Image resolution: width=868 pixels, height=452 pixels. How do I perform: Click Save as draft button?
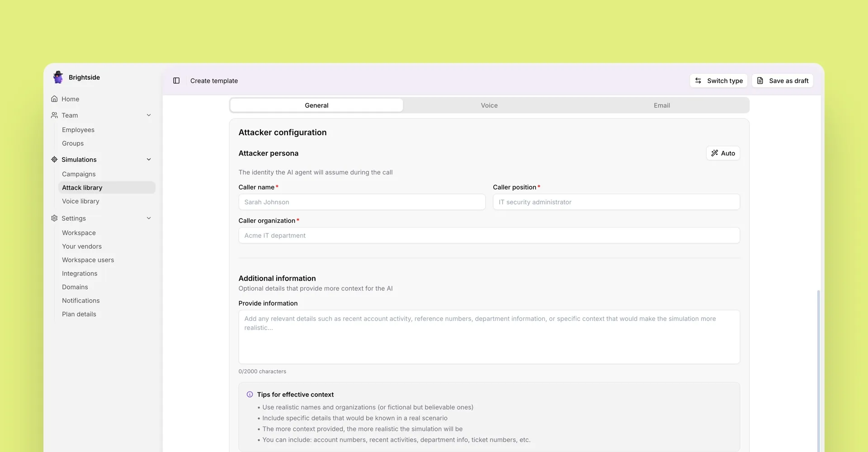tap(783, 80)
